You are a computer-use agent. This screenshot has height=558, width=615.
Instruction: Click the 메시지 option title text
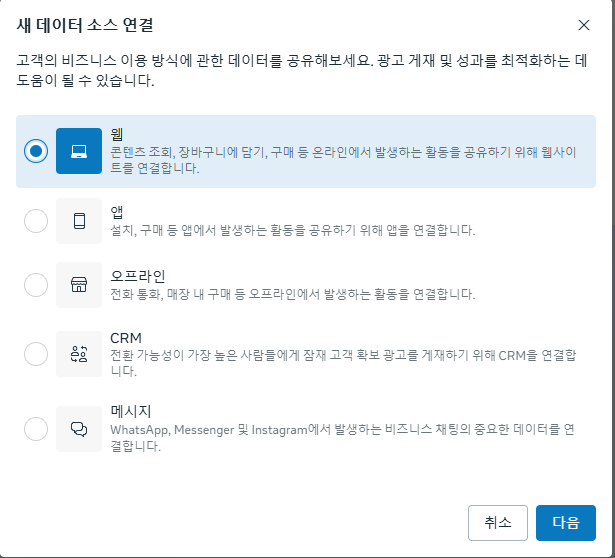click(x=130, y=413)
